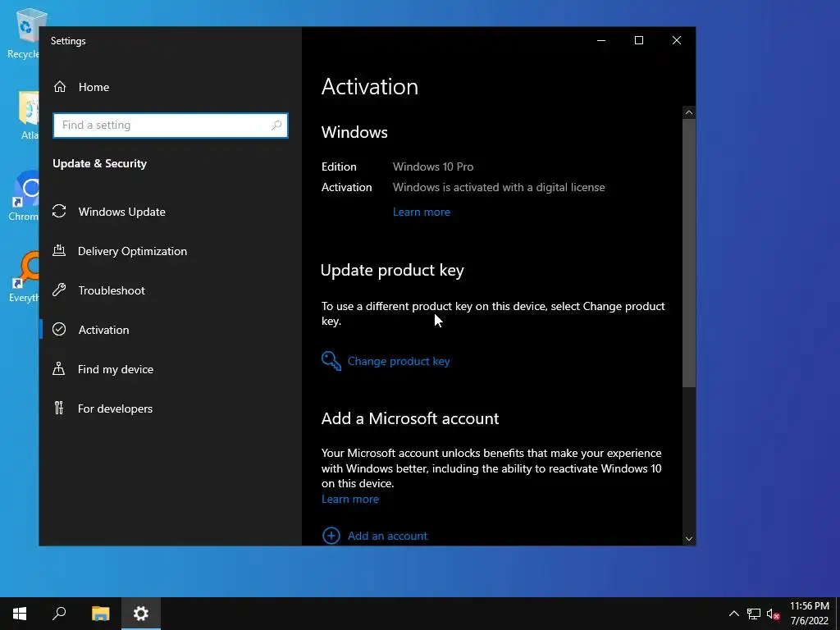Click the muted volume icon in tray
This screenshot has width=840, height=630.
(773, 614)
